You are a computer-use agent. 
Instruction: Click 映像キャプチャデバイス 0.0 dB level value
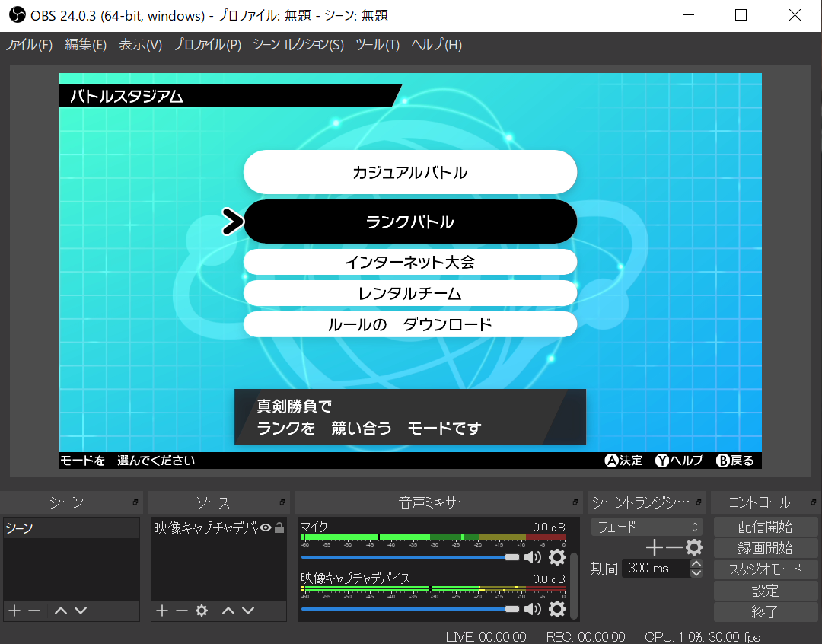pyautogui.click(x=549, y=579)
